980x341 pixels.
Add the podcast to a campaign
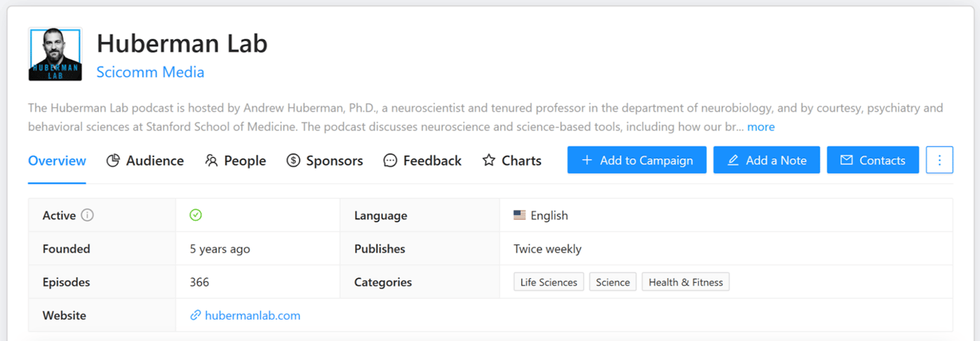pos(637,160)
